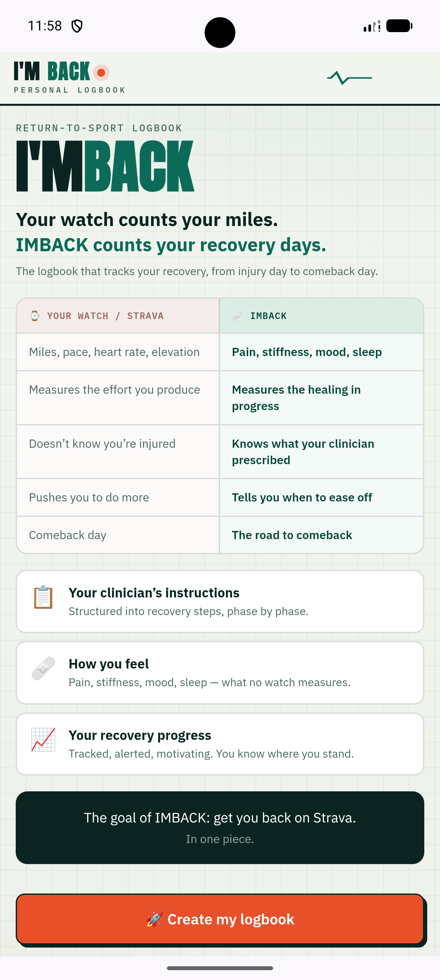
Task: Open the Your clinician's instructions card
Action: 220,601
